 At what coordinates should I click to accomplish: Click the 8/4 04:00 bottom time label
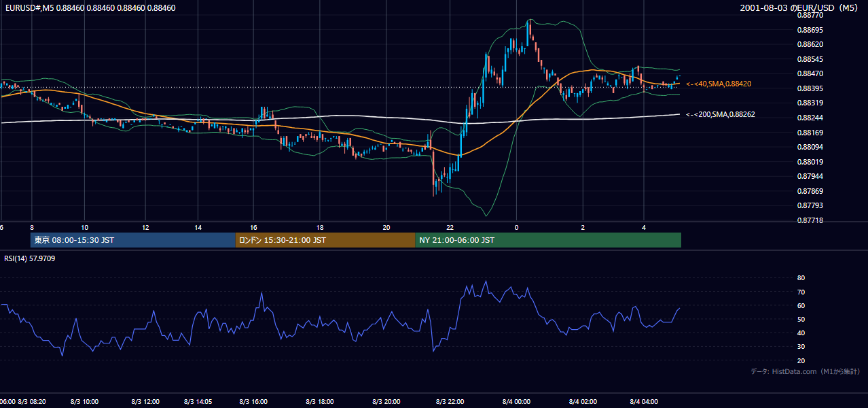coord(644,402)
